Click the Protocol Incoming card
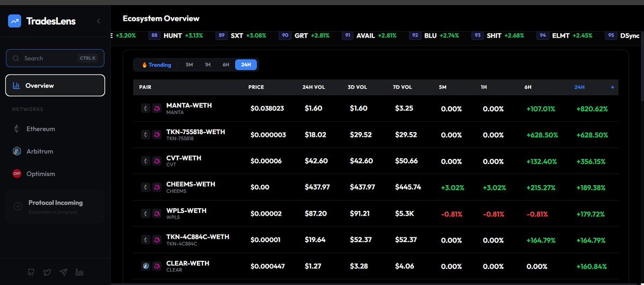Viewport: 644px width, 285px height. coord(55,206)
